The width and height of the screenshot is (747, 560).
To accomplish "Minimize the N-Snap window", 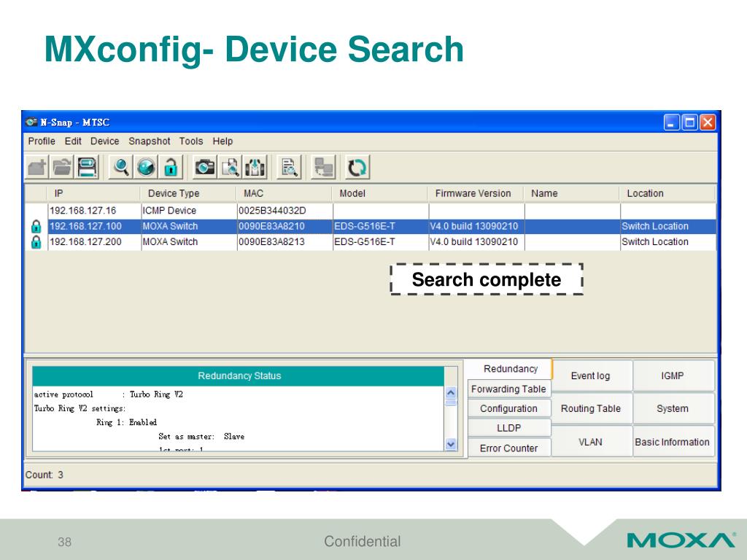I will tap(672, 122).
